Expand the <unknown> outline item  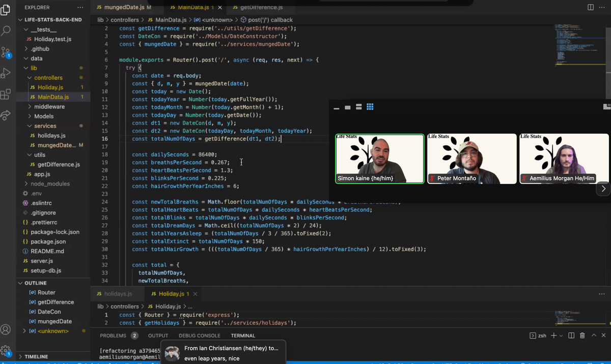pos(25,331)
